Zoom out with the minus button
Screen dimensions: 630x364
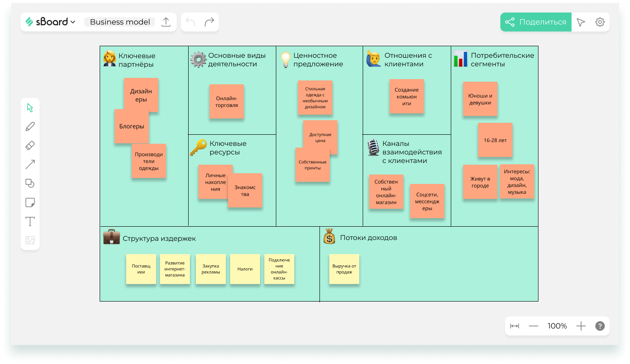pyautogui.click(x=533, y=326)
